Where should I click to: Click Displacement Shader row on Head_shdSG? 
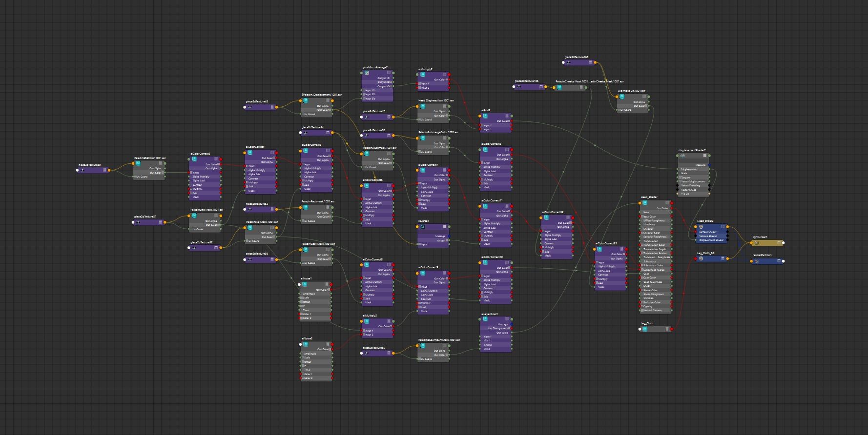tap(711, 240)
